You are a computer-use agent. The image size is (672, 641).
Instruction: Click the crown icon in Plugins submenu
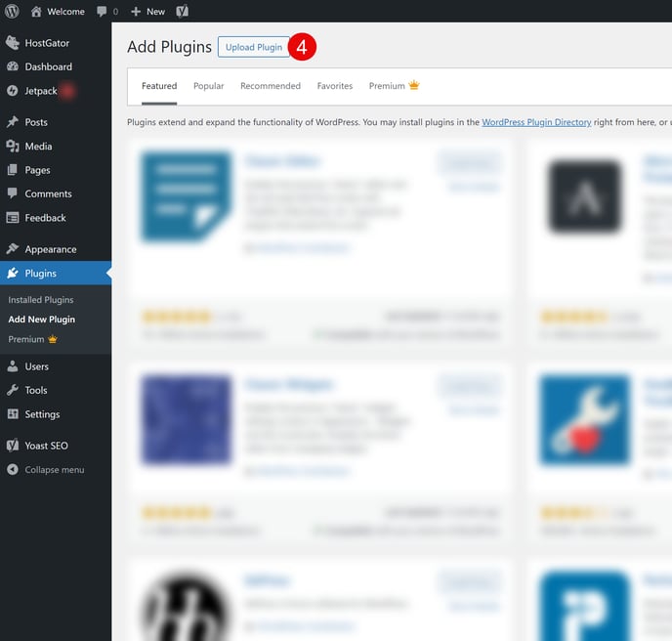point(53,339)
